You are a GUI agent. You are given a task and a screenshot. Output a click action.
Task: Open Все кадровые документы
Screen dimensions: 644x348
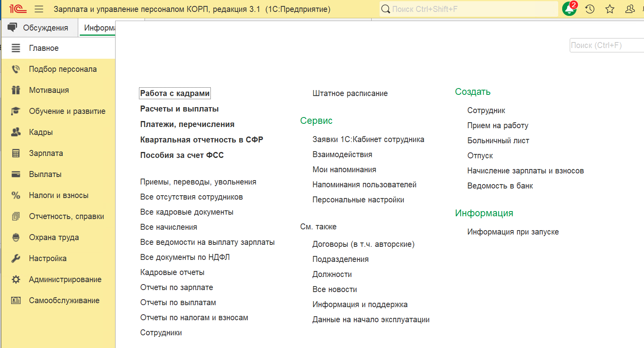pyautogui.click(x=187, y=212)
